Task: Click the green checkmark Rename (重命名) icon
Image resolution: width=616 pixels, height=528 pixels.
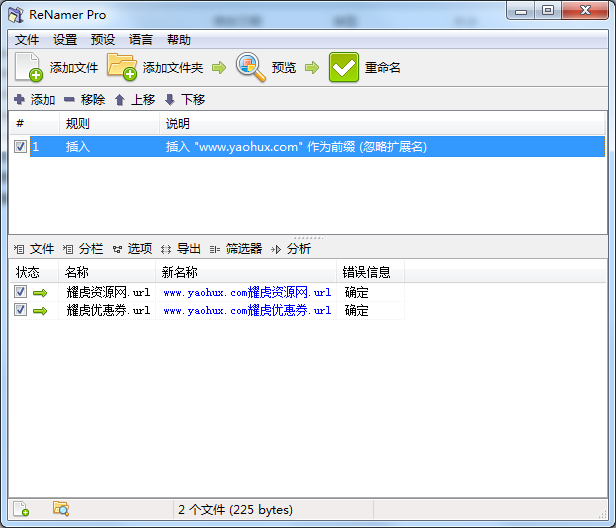Action: [x=344, y=67]
